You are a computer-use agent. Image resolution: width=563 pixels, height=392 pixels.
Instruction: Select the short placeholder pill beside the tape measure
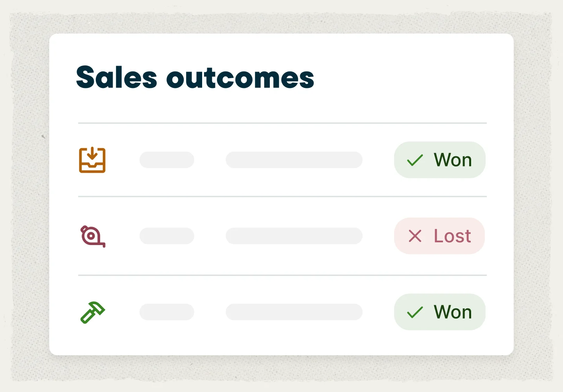[x=167, y=236]
